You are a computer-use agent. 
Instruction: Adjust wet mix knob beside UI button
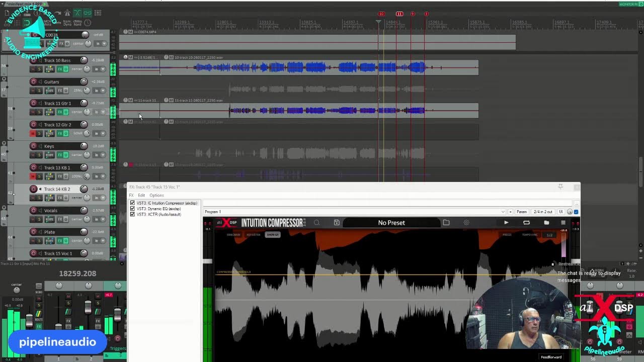pyautogui.click(x=570, y=212)
